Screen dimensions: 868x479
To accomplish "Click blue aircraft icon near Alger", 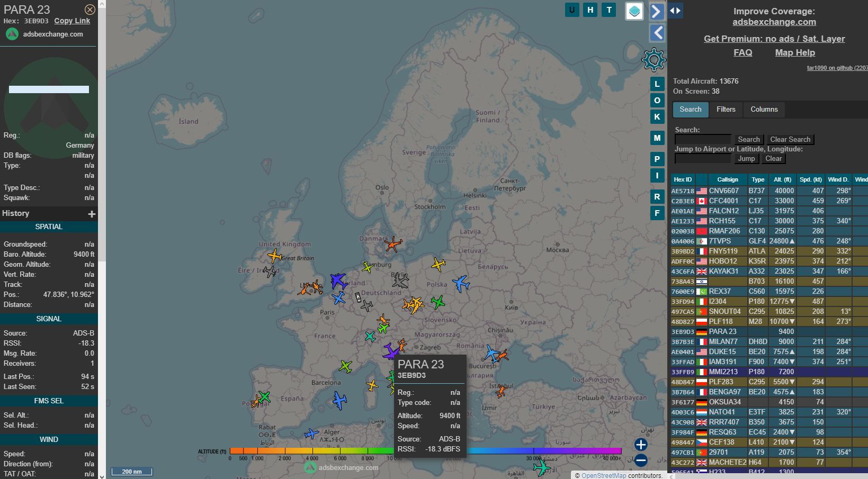I will (311, 434).
